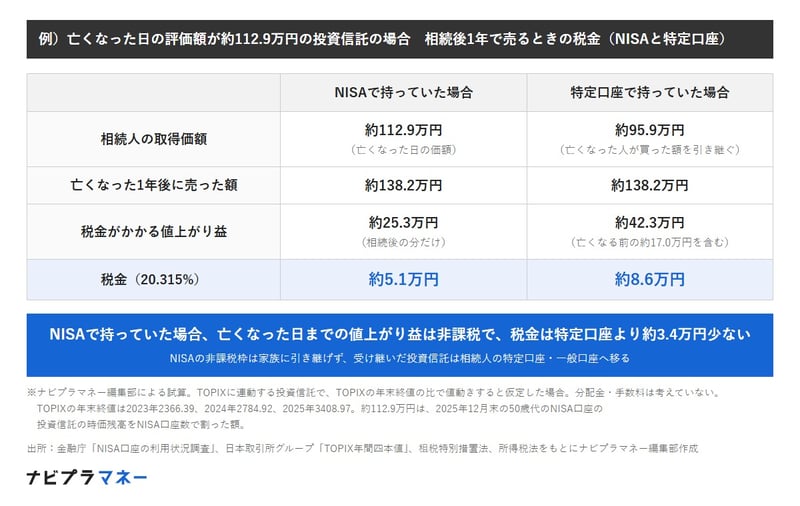Click the blue banner headline about 約3.4万円少ない
The height and width of the screenshot is (506, 800).
(400, 335)
